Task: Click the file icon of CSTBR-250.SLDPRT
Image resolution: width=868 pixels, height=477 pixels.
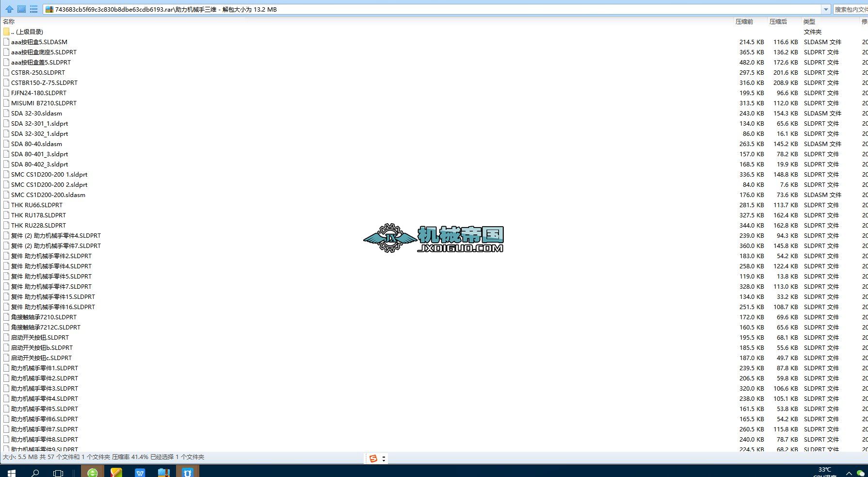Action: [6, 72]
